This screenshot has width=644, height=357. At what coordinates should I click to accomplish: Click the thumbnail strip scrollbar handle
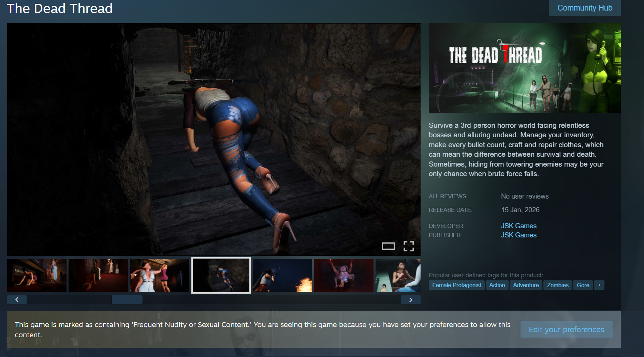(127, 300)
